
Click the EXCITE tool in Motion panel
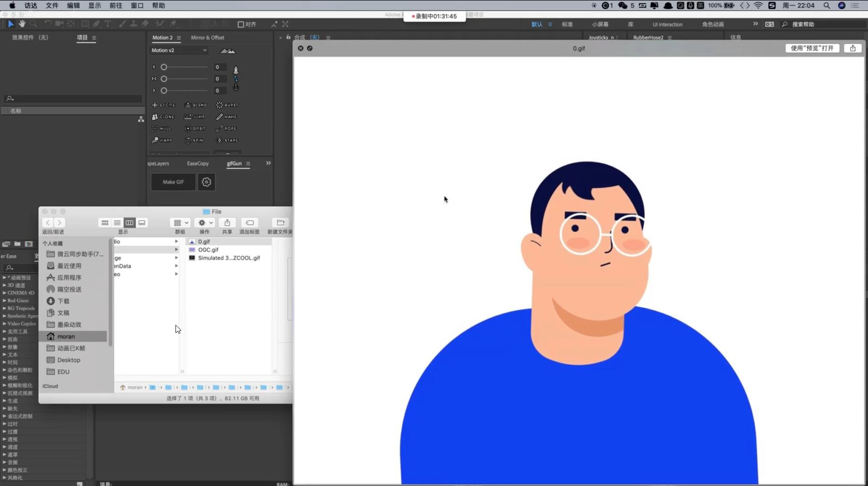click(x=164, y=105)
